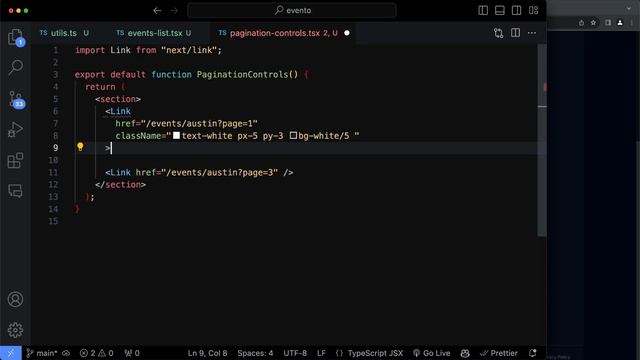Click the Link import on line 1
The image size is (640, 360).
tap(120, 50)
